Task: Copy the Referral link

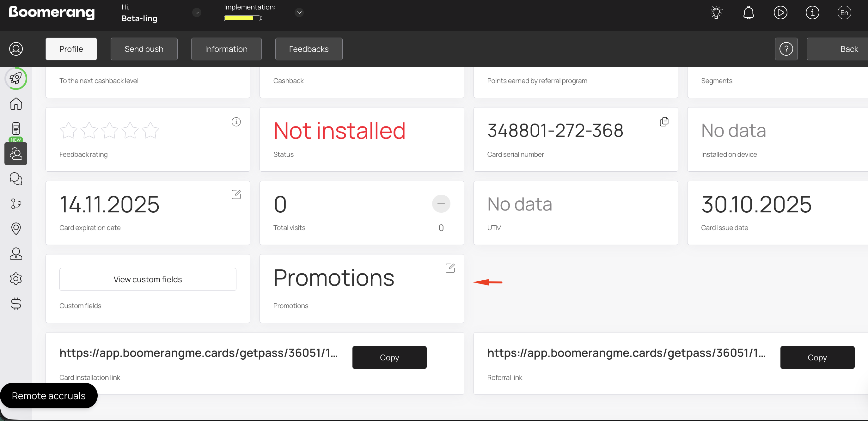Action: click(817, 357)
